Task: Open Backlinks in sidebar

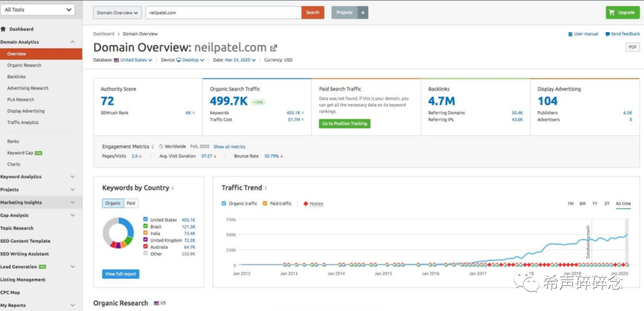Action: 17,77
